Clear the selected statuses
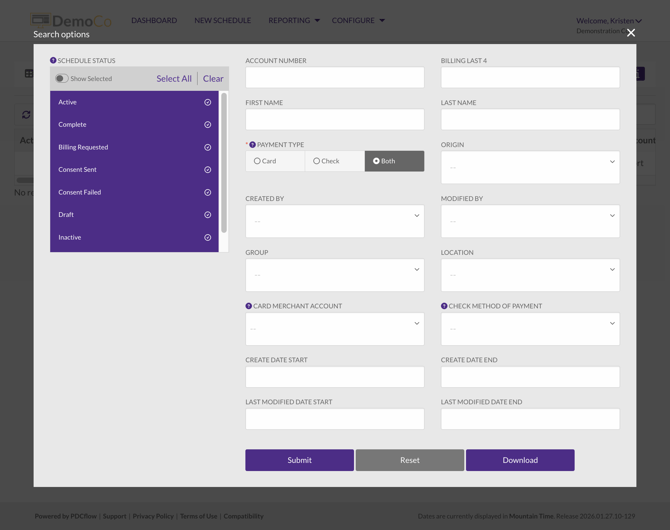The image size is (670, 530). 213,79
